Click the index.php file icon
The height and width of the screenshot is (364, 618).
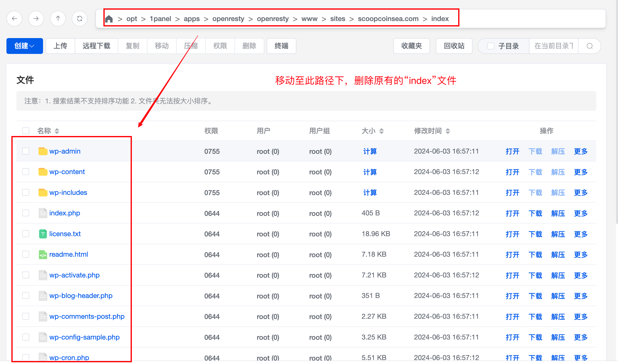[x=43, y=213]
